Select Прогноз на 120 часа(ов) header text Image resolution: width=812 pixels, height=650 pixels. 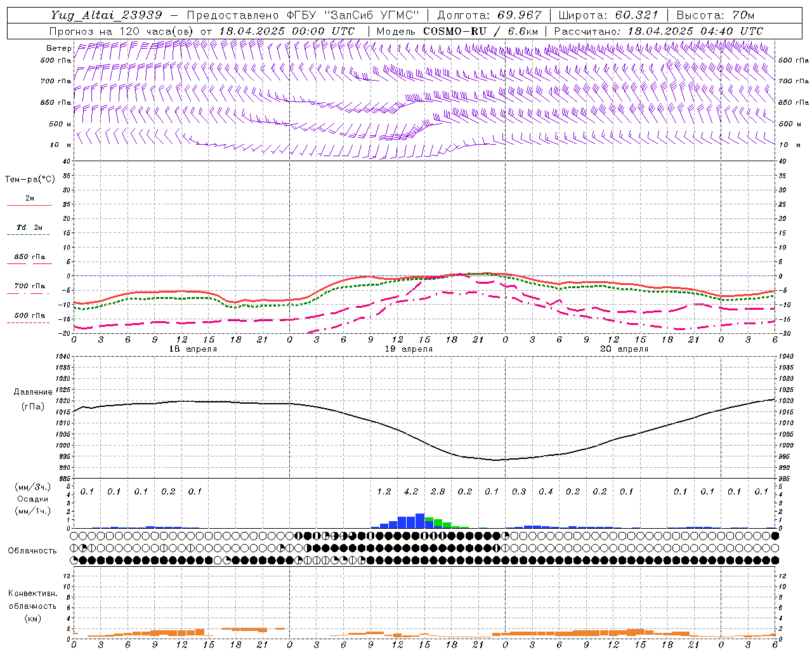coord(121,31)
